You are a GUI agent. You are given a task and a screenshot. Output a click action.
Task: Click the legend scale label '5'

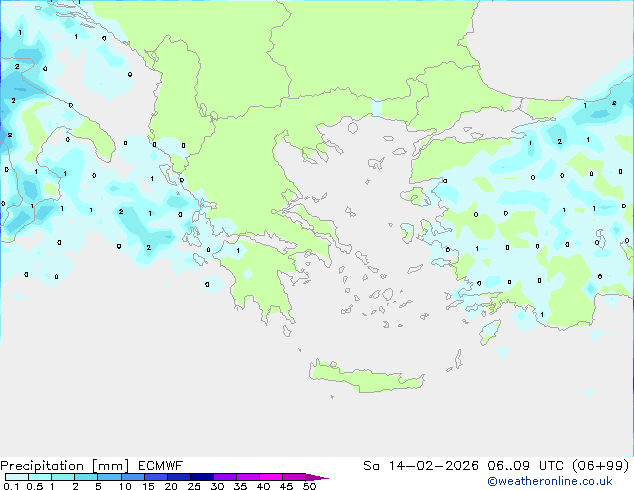pyautogui.click(x=98, y=486)
